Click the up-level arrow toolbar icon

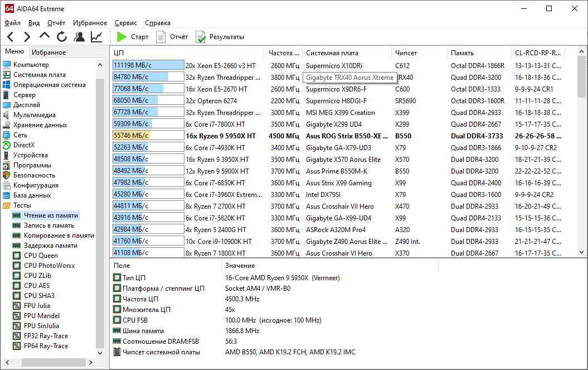(44, 36)
